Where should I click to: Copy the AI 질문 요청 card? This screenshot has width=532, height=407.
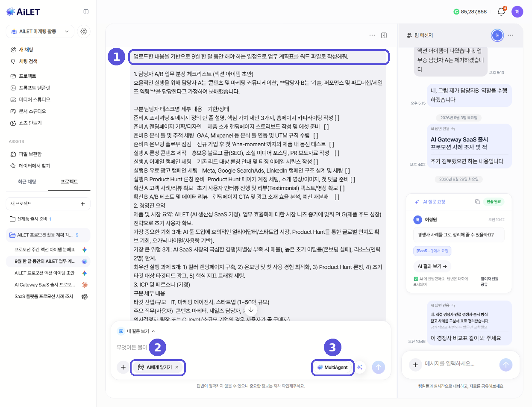[x=477, y=202]
